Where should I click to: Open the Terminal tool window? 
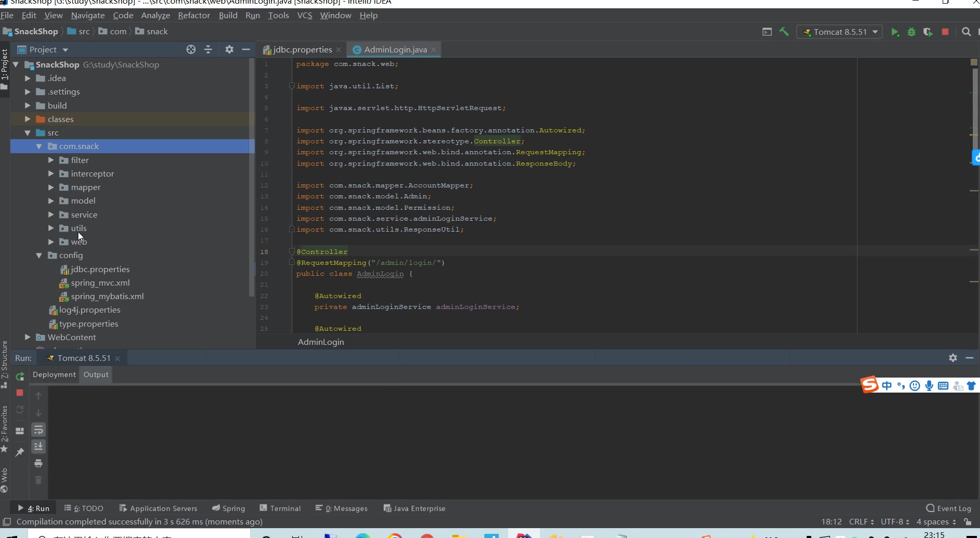[280, 508]
